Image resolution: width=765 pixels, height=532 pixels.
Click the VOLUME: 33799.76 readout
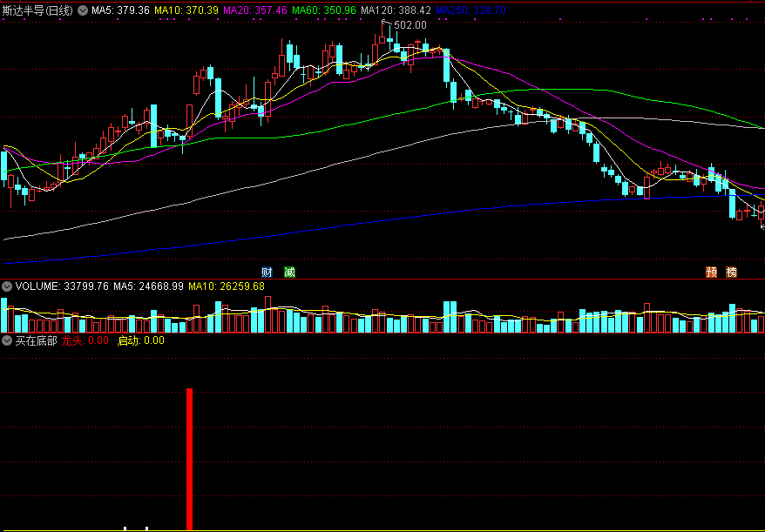(62, 286)
